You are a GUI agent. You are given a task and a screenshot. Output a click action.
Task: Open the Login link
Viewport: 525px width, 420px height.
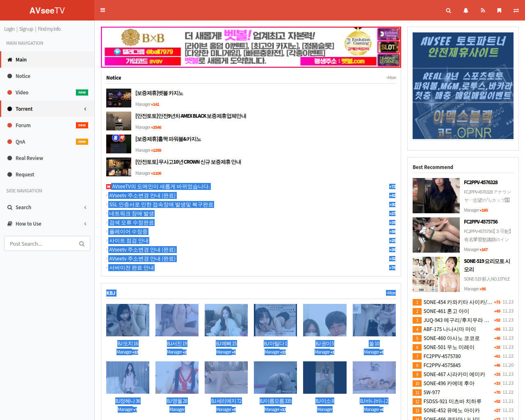pyautogui.click(x=9, y=29)
